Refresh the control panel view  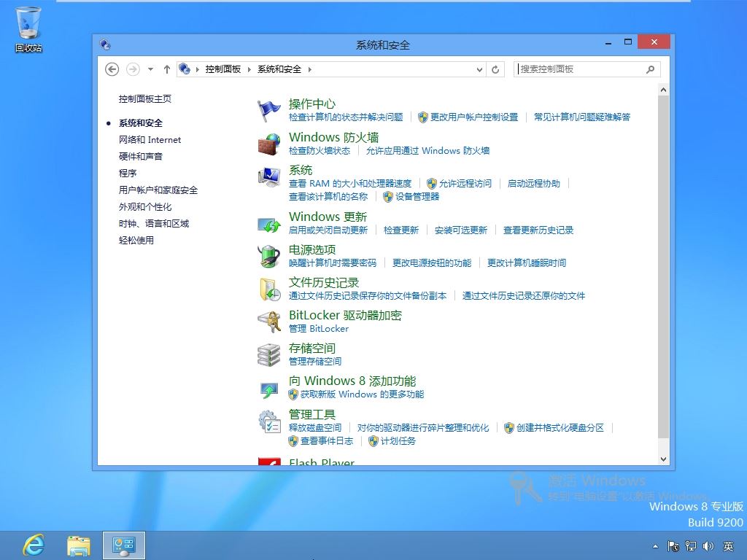coord(495,69)
